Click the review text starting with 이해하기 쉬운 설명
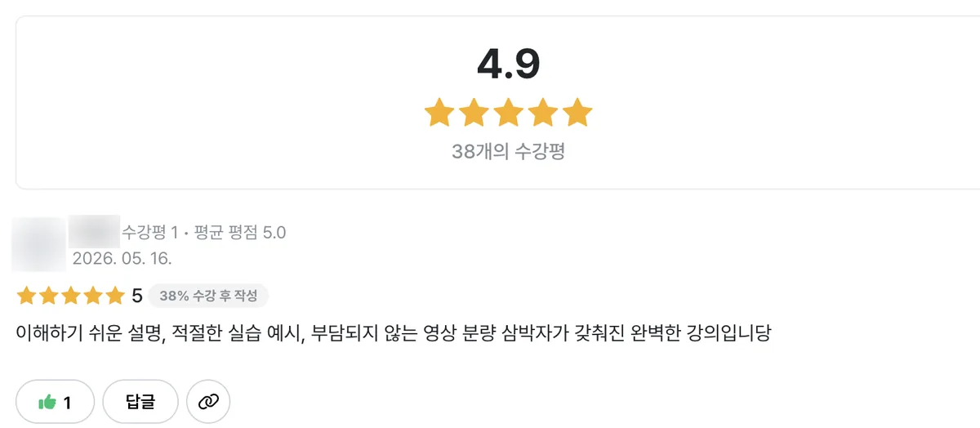 tap(394, 334)
